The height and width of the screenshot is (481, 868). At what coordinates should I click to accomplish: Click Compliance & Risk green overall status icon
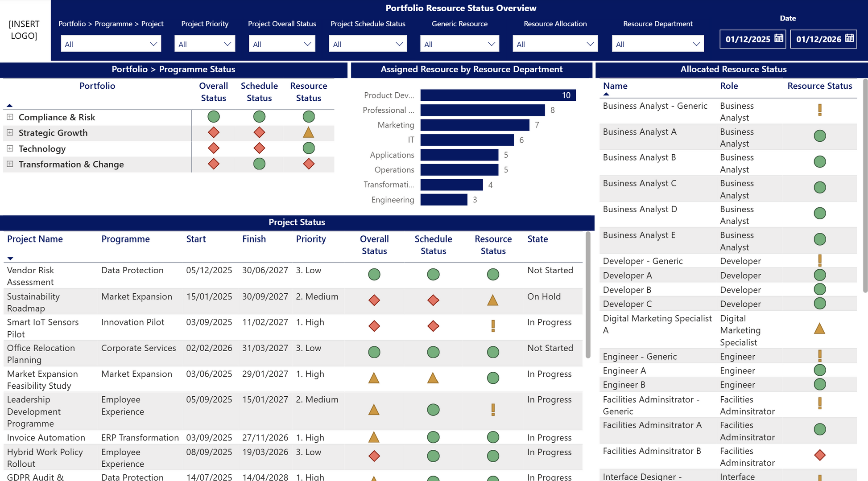pos(214,117)
